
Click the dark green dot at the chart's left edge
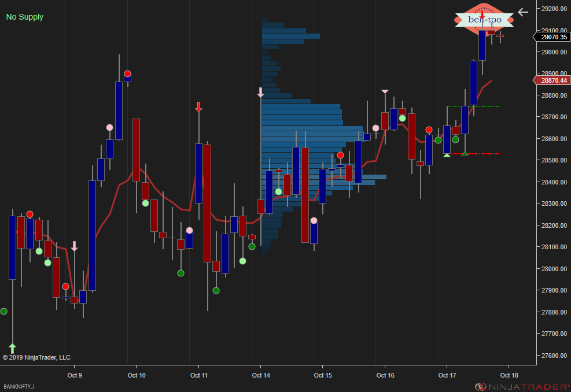coord(3,311)
